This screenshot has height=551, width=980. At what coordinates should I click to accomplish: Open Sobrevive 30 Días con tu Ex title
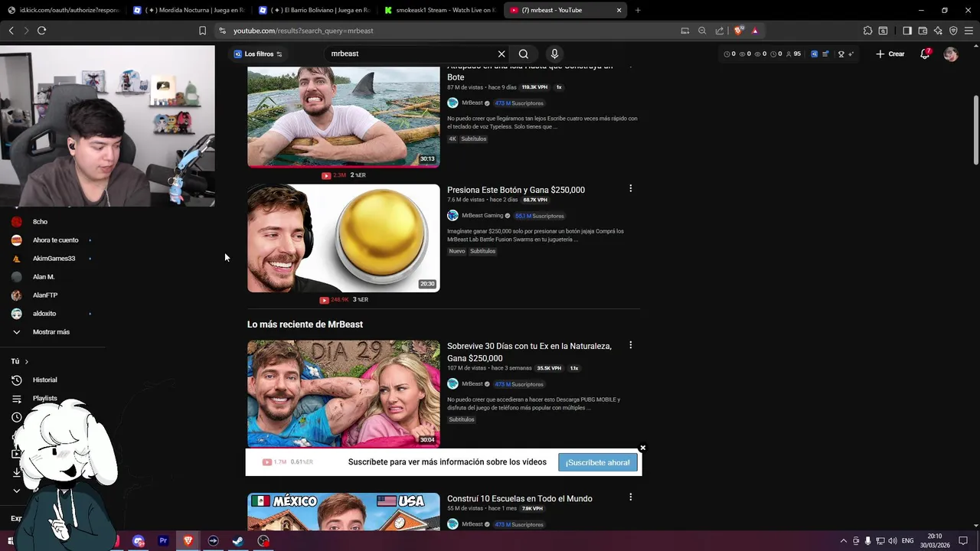click(x=529, y=352)
